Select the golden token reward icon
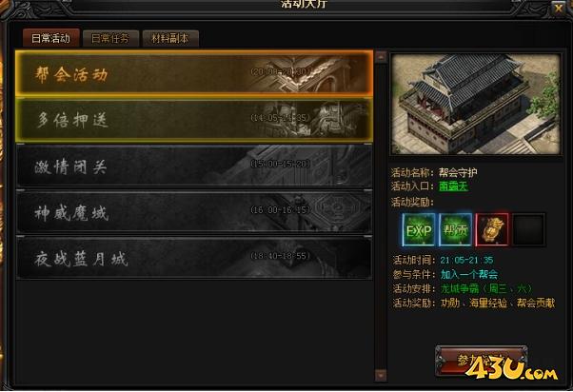 coord(492,230)
